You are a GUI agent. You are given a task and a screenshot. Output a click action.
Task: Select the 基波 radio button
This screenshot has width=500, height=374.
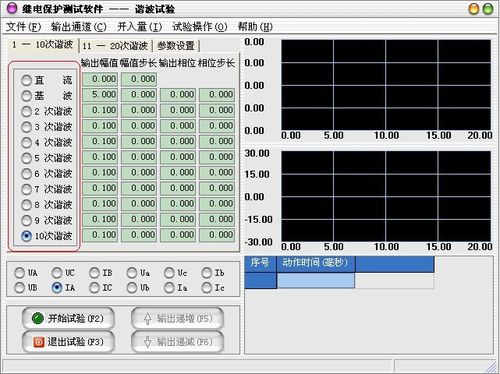(x=26, y=96)
